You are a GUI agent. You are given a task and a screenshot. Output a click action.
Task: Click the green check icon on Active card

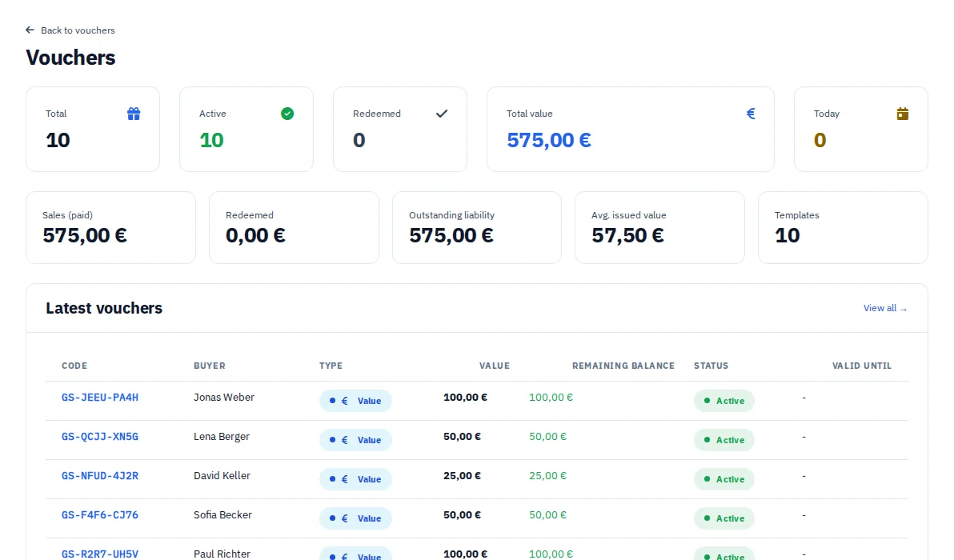[x=287, y=114]
